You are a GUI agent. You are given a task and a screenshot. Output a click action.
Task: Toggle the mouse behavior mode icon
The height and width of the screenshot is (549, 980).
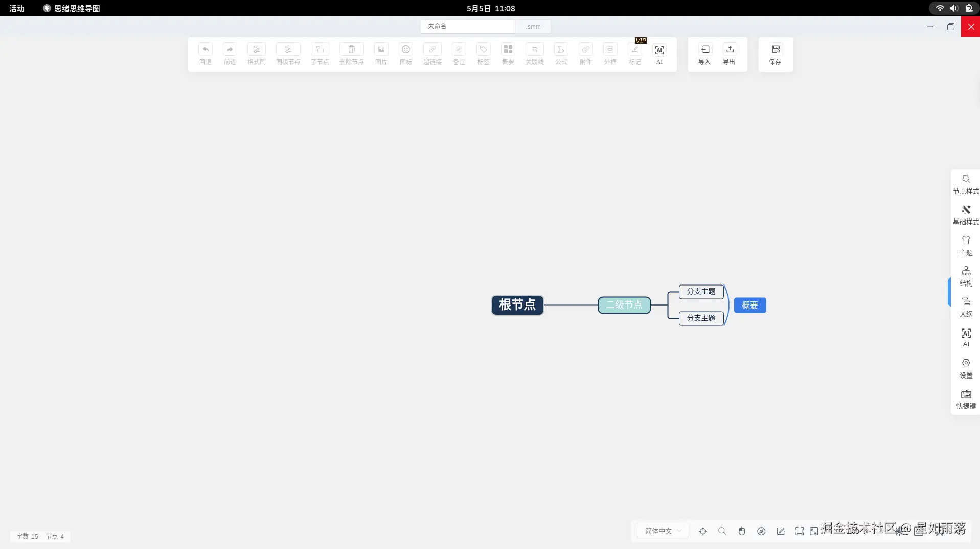click(742, 531)
